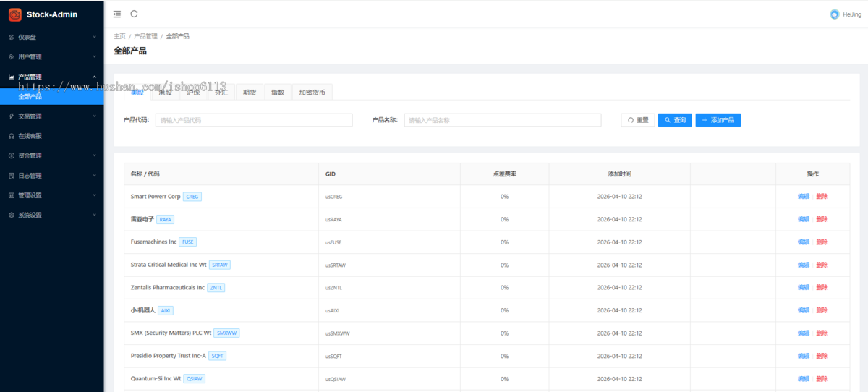Delete the Zentalis Pharmaceuticals Inc row
Screen dimensions: 868x392
822,287
